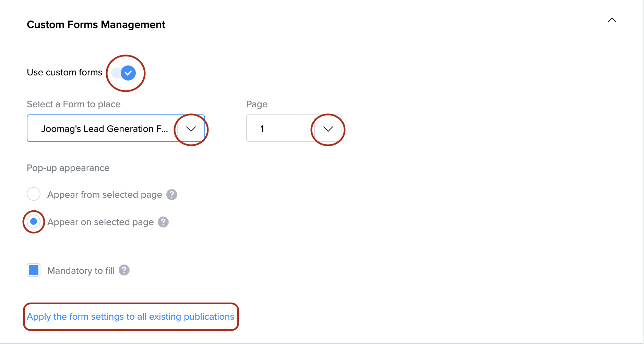
Task: Open help icon beside Appear on selected page
Action: [x=163, y=222]
